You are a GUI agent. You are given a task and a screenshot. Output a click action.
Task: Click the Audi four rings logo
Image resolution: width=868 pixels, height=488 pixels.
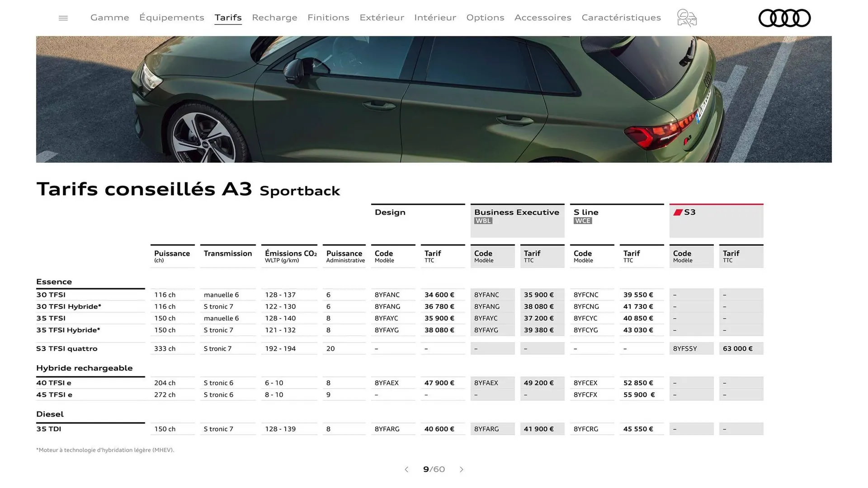[x=784, y=18]
